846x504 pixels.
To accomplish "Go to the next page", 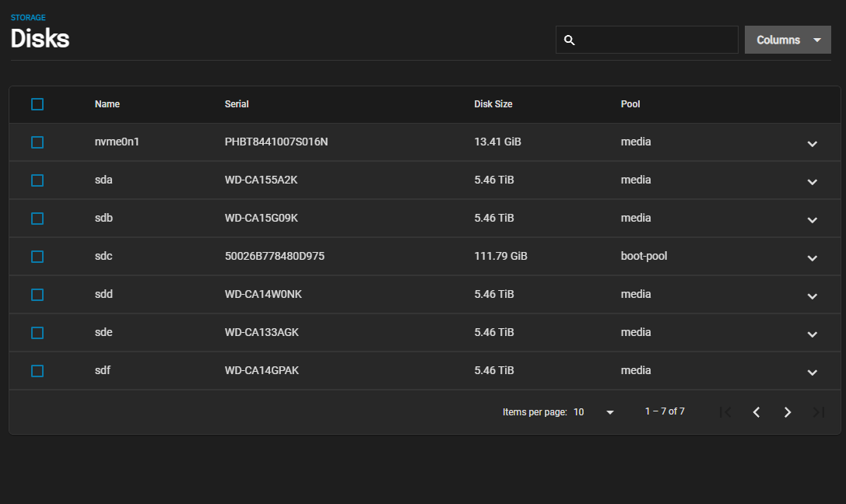I will click(788, 412).
